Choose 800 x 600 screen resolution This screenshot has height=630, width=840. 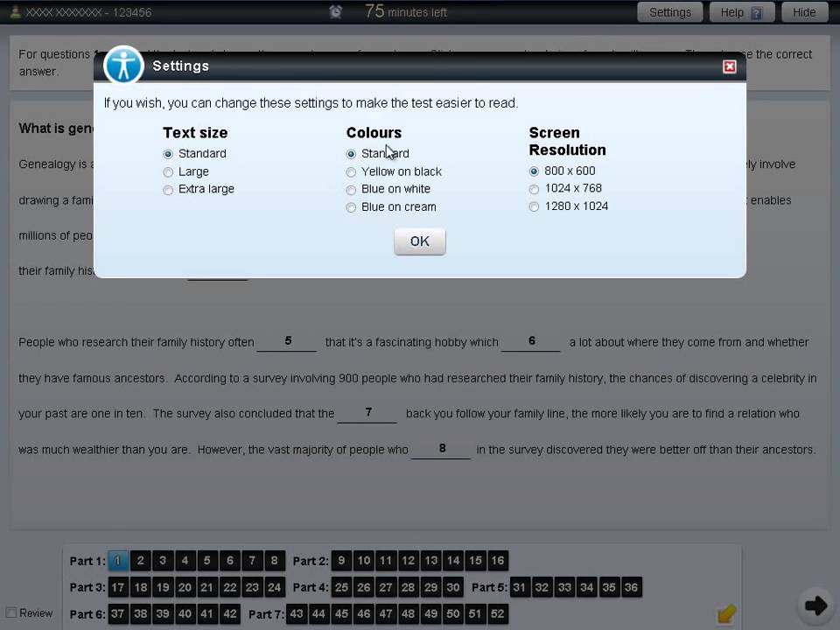point(534,171)
